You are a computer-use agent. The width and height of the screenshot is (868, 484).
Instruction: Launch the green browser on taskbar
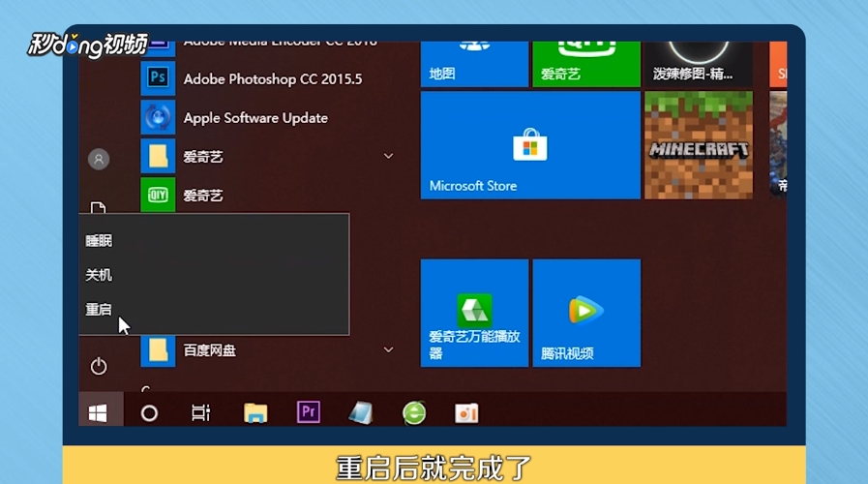(x=414, y=412)
